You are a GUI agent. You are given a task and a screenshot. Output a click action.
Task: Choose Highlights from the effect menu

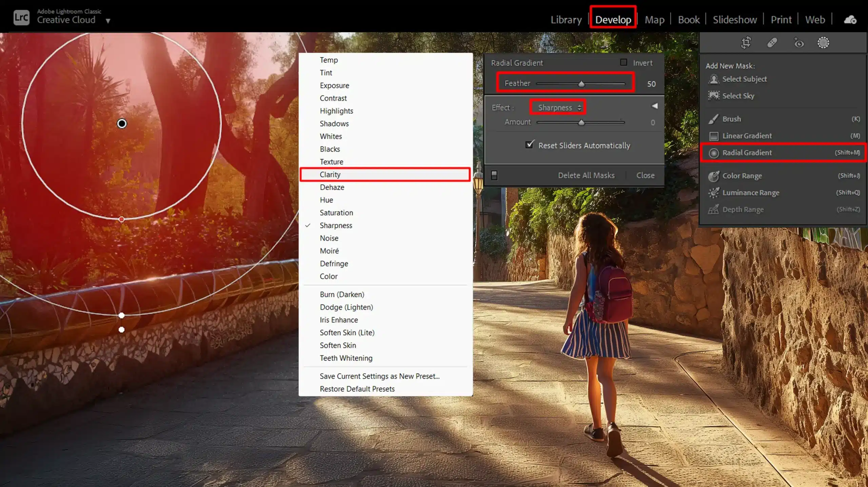pos(386,111)
